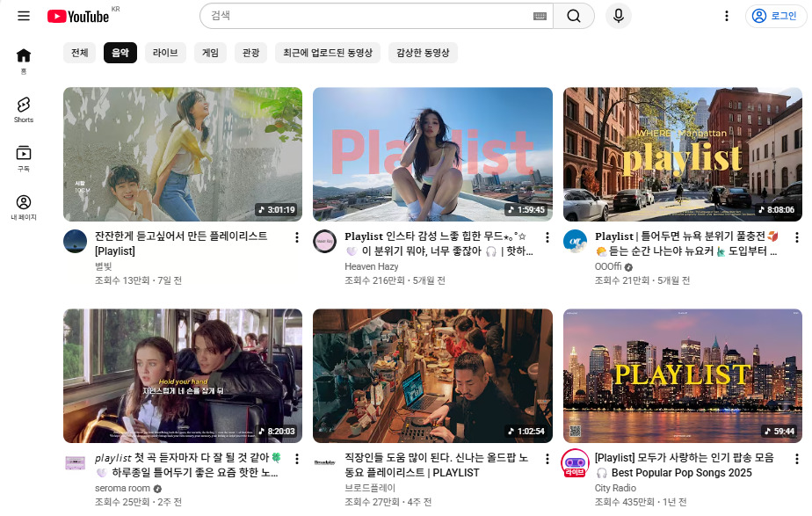Open the top-bar settings three-dot menu
This screenshot has width=812, height=516.
pos(726,16)
